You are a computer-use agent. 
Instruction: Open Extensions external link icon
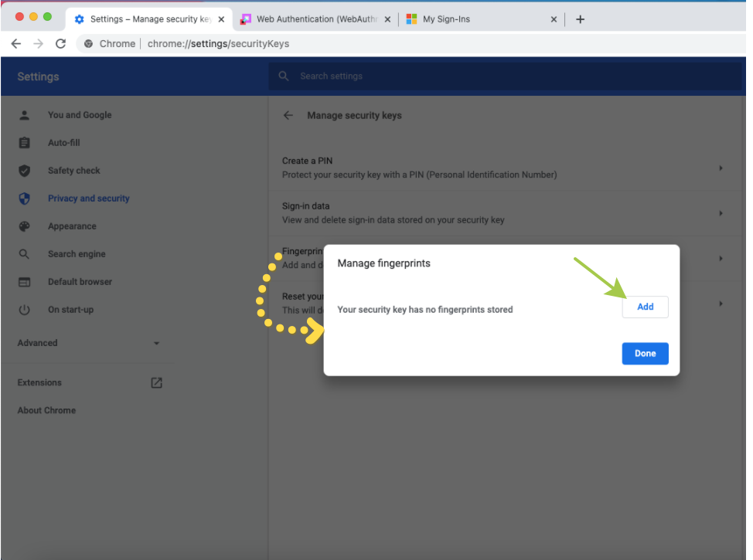[x=156, y=382]
